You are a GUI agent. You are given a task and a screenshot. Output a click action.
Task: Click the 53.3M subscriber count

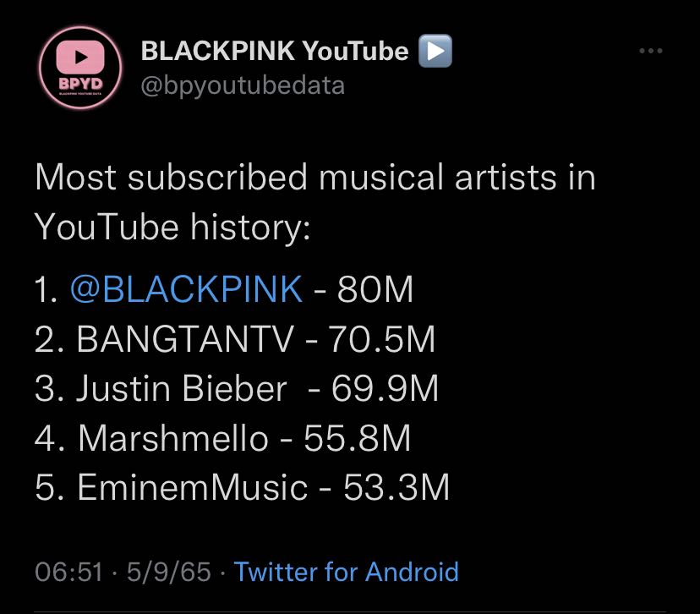point(396,488)
